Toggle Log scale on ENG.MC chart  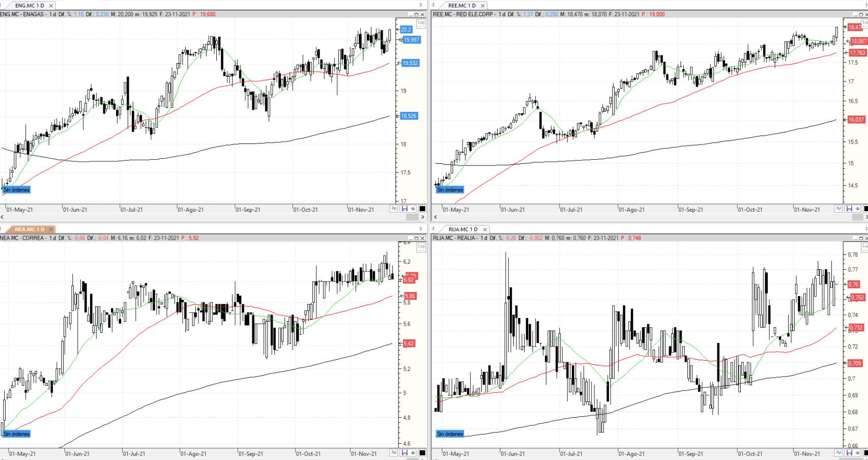coord(421,23)
